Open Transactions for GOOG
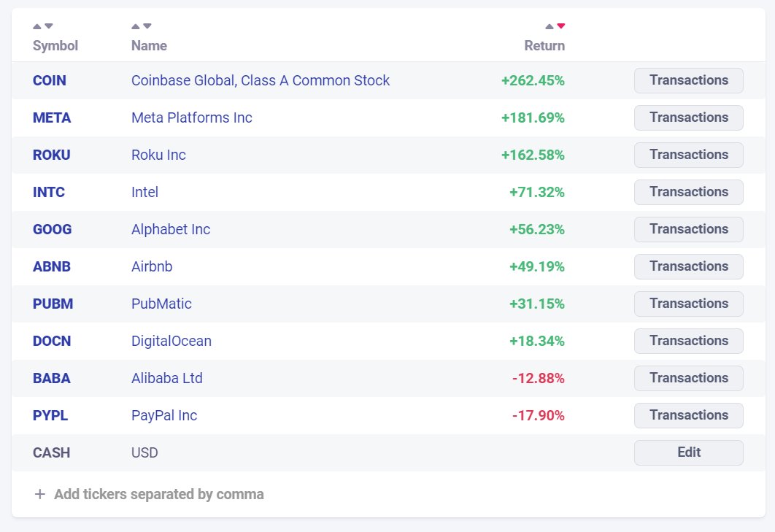 (x=688, y=229)
